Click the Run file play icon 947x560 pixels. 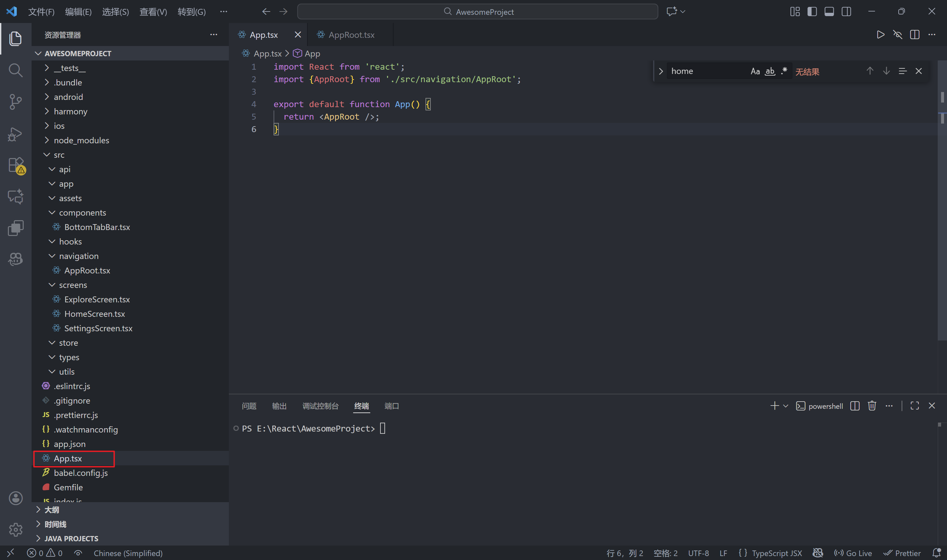[x=880, y=35]
